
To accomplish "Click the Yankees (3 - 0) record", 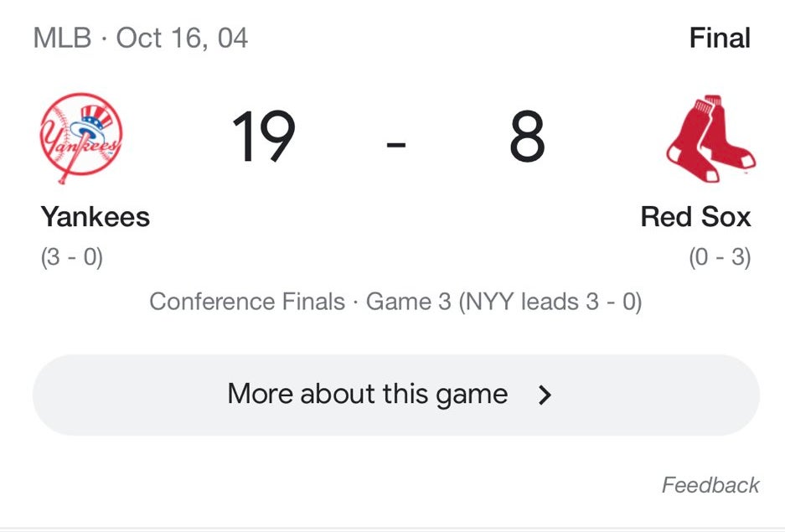I will click(72, 257).
